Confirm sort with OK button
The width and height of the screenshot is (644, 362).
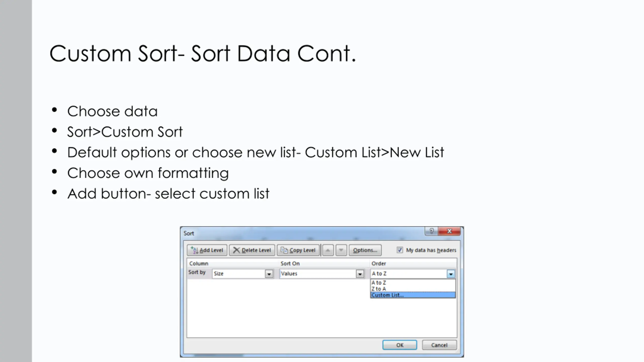[399, 345]
